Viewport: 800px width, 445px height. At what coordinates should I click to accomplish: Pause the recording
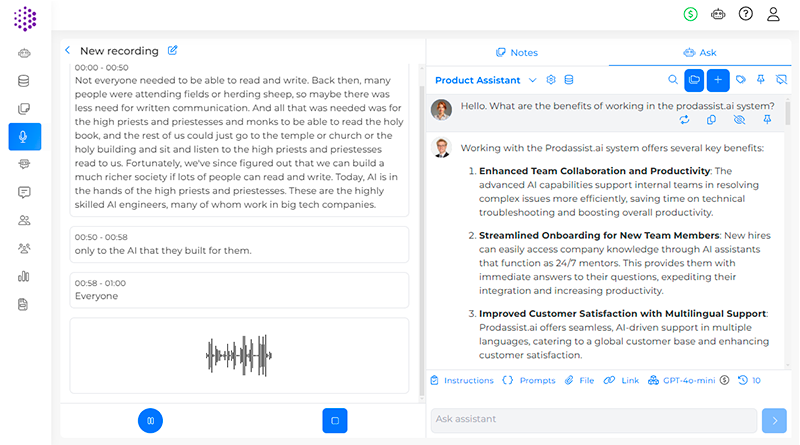click(x=150, y=421)
